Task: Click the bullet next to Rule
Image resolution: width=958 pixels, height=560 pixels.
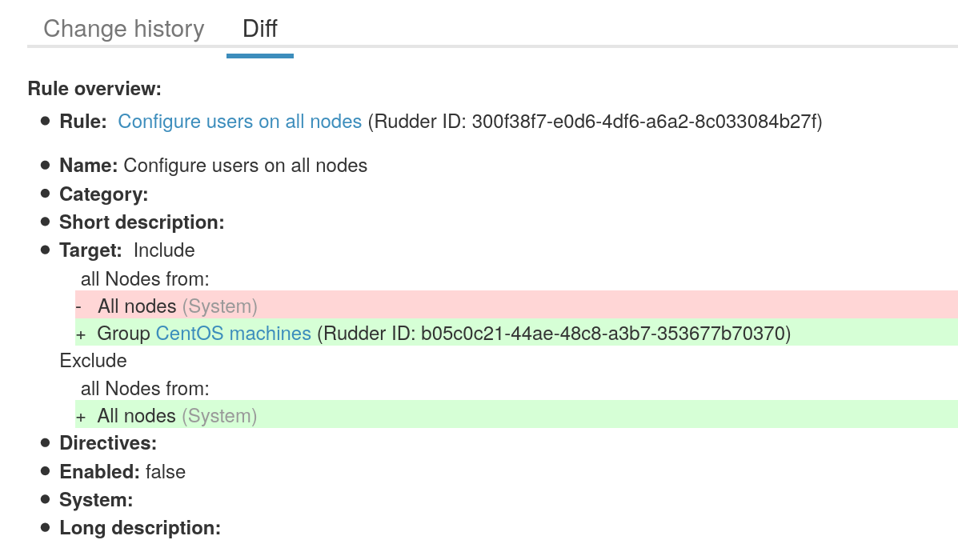Action: (46, 120)
